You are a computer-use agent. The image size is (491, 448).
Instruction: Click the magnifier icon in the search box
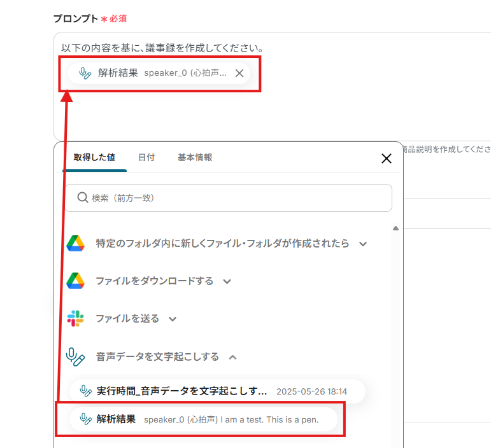[x=82, y=198]
